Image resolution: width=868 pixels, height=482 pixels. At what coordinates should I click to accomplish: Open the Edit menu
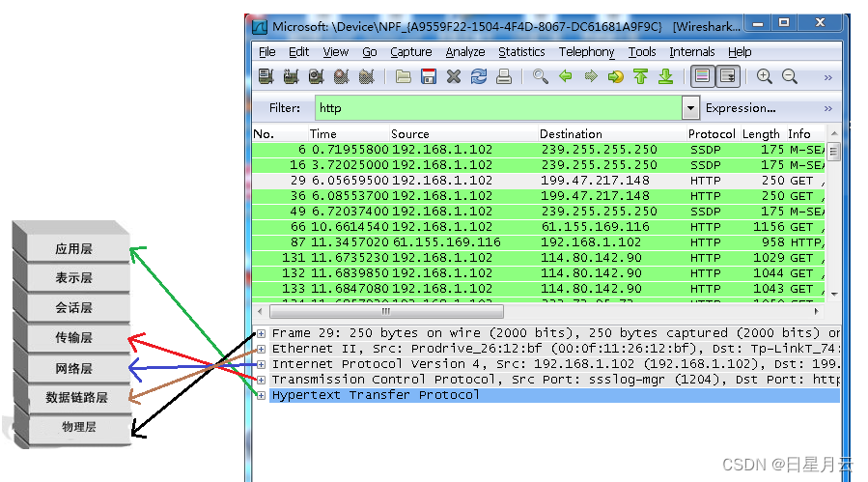[x=299, y=52]
